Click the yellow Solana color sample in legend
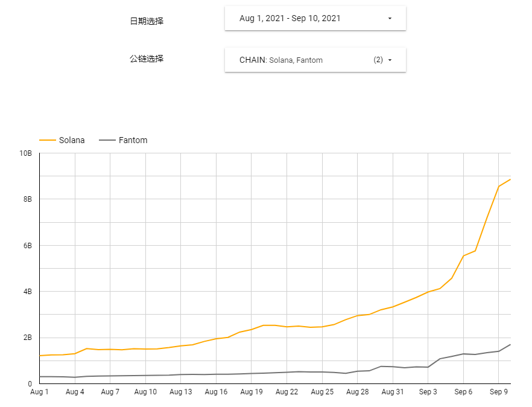Screen dimensions: 532x407 (x=46, y=140)
